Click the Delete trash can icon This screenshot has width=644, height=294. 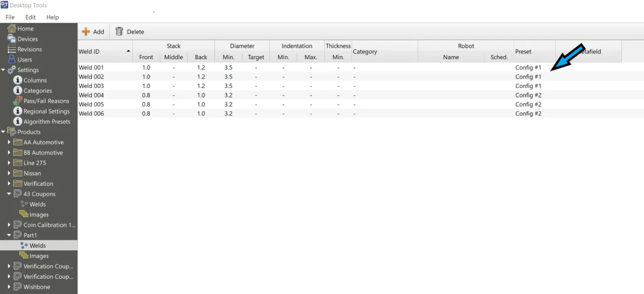click(x=119, y=32)
